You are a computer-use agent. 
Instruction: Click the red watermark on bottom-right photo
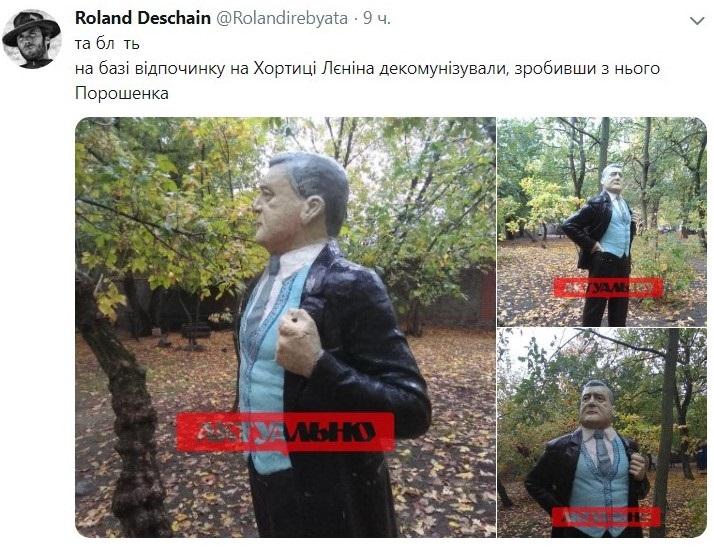click(606, 517)
